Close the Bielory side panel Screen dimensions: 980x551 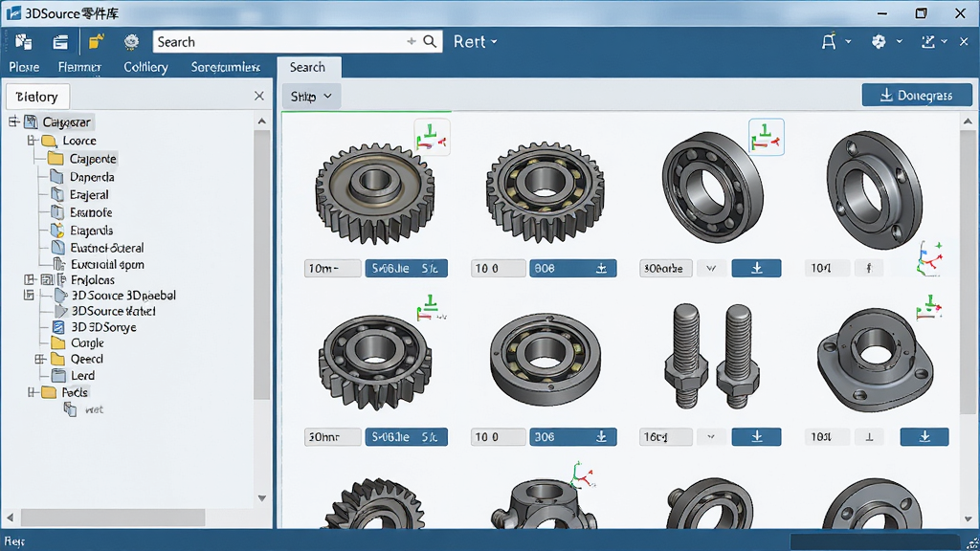coord(259,96)
